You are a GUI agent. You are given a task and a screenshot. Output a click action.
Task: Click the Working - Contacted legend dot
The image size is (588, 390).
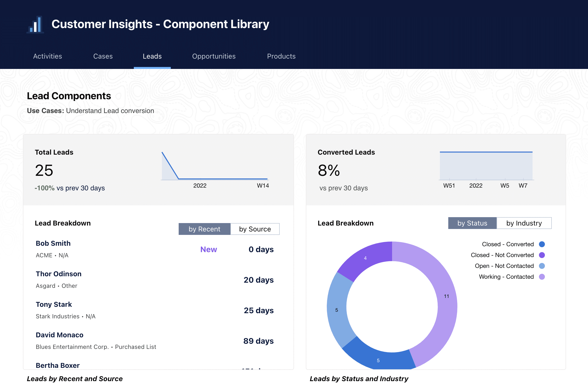click(542, 277)
